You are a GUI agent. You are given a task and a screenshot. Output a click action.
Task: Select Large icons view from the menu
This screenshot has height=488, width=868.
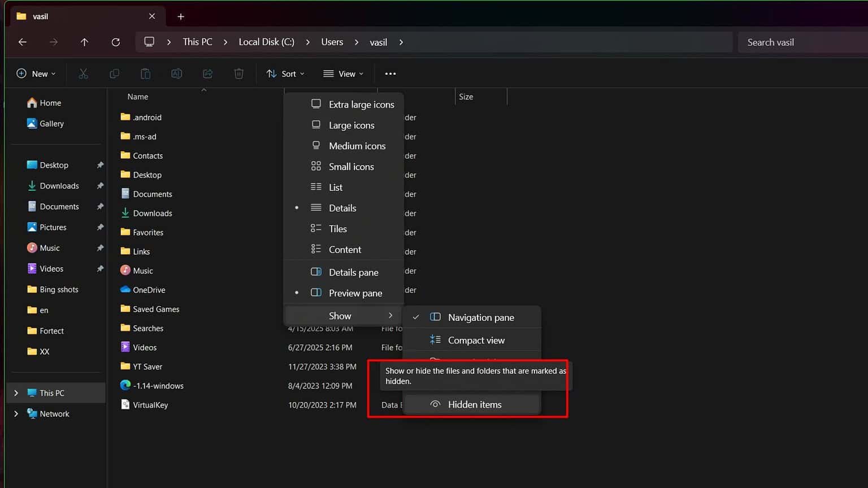tap(351, 125)
